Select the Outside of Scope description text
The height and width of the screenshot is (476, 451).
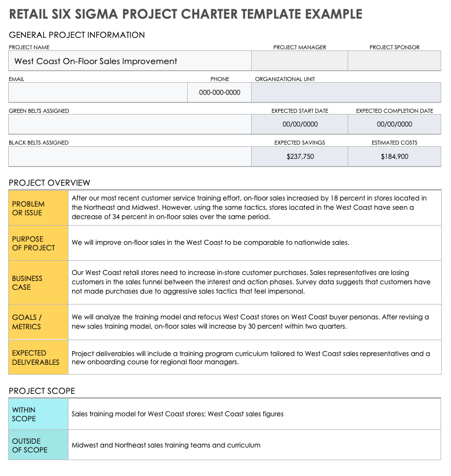click(166, 445)
